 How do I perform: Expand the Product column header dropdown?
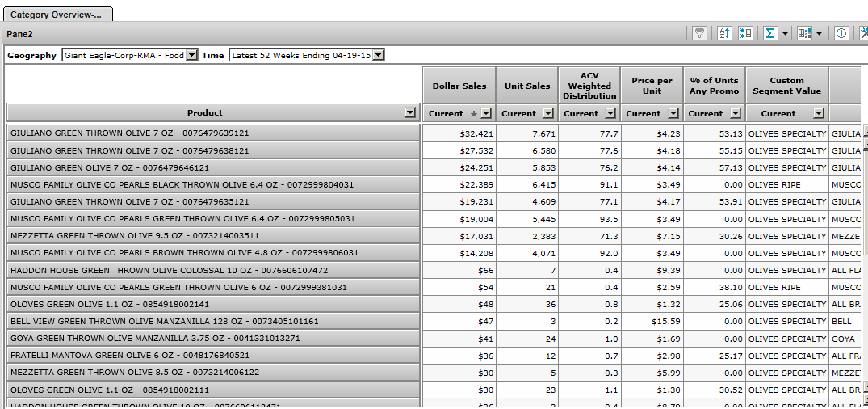tap(410, 113)
